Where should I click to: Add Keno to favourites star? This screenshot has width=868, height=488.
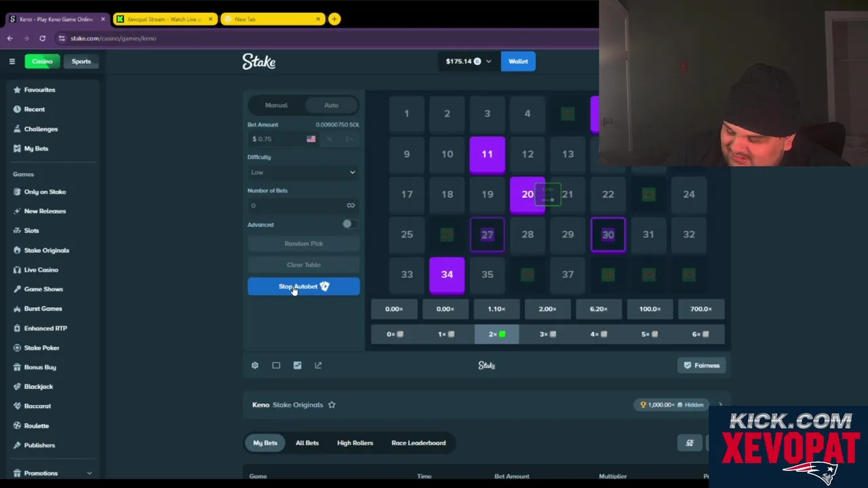tap(332, 405)
